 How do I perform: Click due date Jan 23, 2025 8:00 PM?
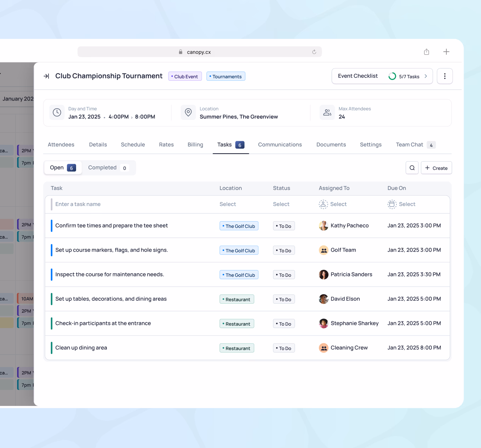click(414, 348)
